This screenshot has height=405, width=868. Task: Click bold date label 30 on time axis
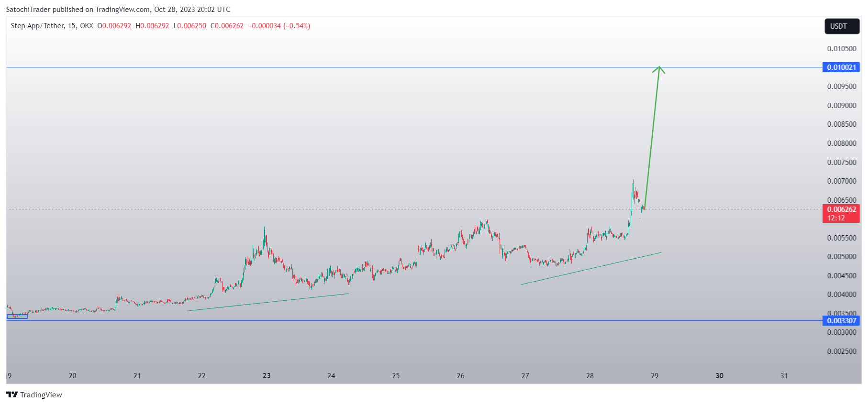(x=719, y=376)
